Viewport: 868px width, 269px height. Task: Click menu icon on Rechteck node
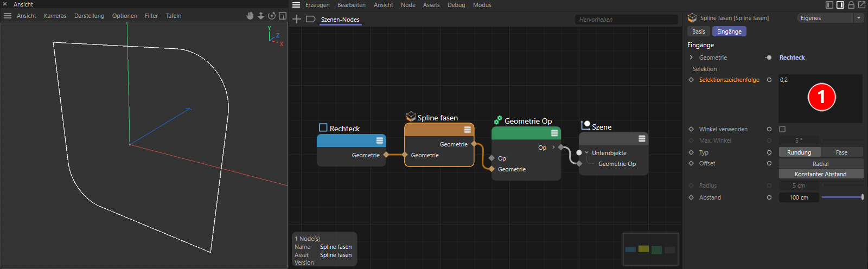tap(380, 140)
